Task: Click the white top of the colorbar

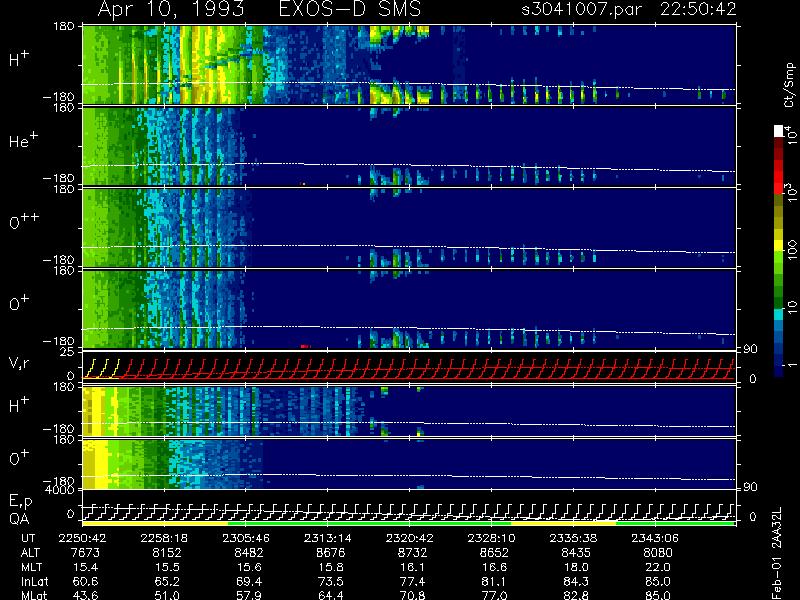Action: point(779,131)
